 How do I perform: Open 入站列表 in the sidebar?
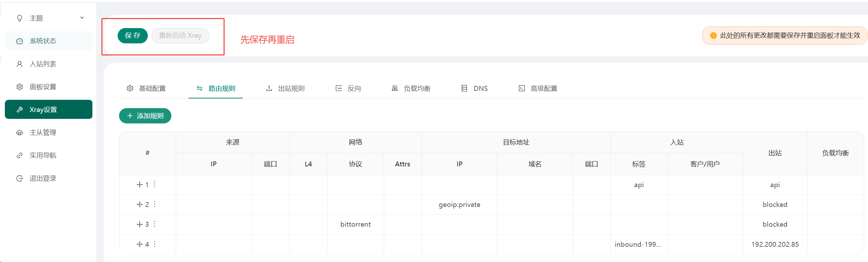click(48, 64)
